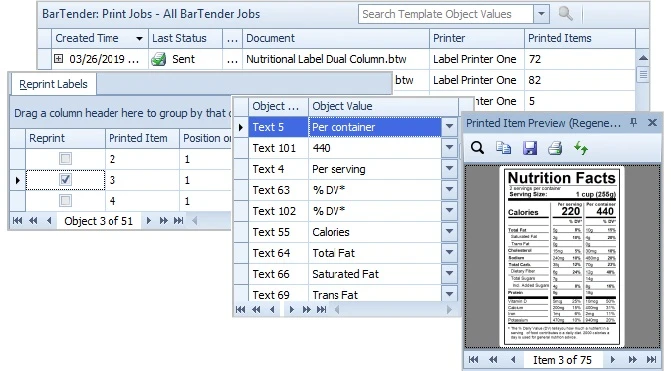Image resolution: width=671 pixels, height=371 pixels.
Task: Click the search magnifier next to the template search box
Action: tap(565, 14)
